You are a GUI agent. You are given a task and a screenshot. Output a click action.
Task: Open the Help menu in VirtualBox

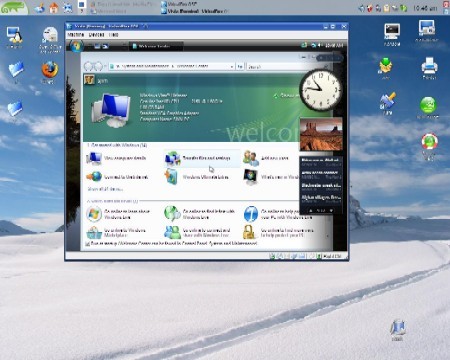tap(114, 35)
